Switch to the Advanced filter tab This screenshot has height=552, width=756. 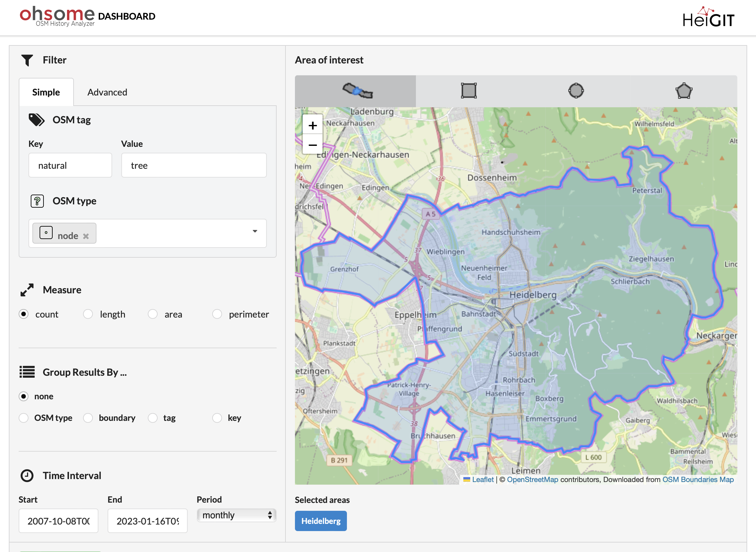click(107, 92)
